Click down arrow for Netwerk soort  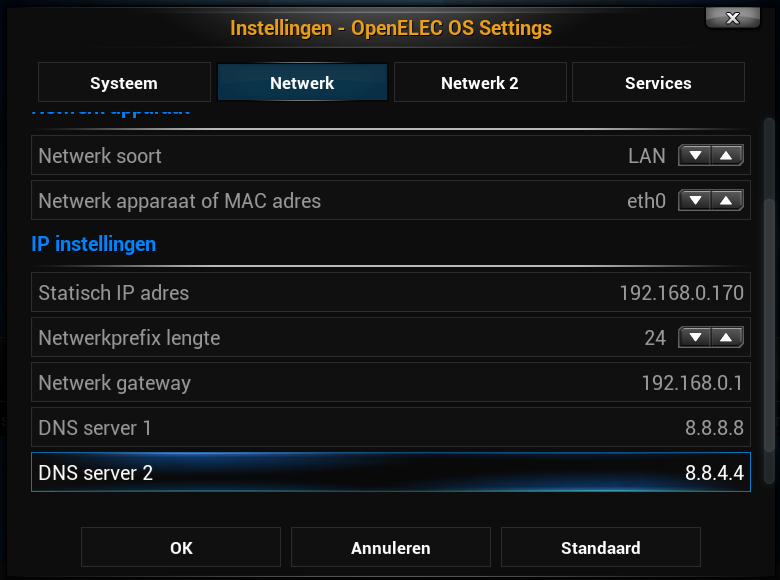tap(696, 156)
